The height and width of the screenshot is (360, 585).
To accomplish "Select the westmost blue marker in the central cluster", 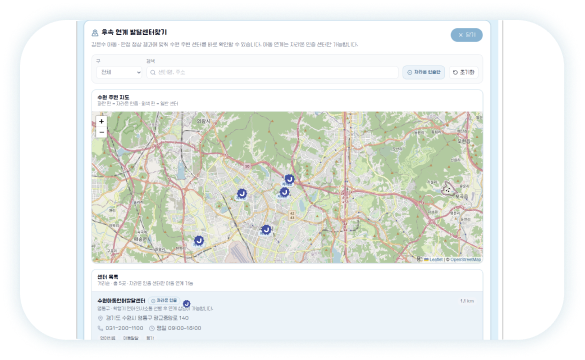I will pyautogui.click(x=242, y=194).
